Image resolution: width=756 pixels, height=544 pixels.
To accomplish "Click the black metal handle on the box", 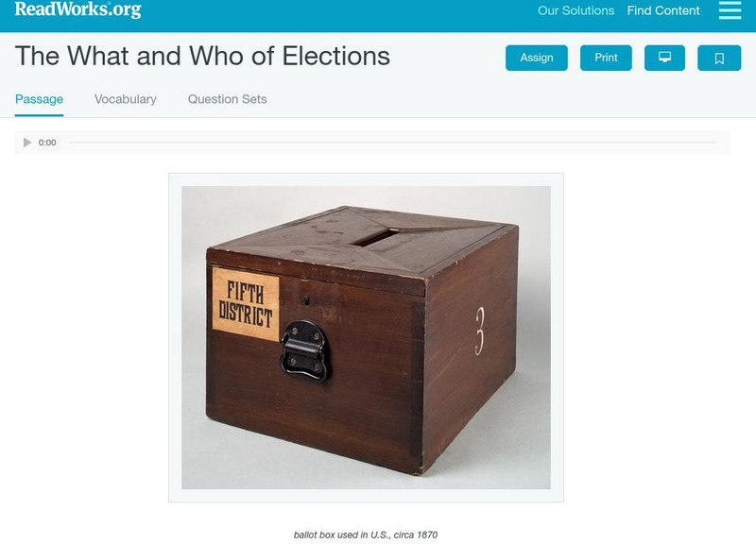I will click(x=305, y=348).
